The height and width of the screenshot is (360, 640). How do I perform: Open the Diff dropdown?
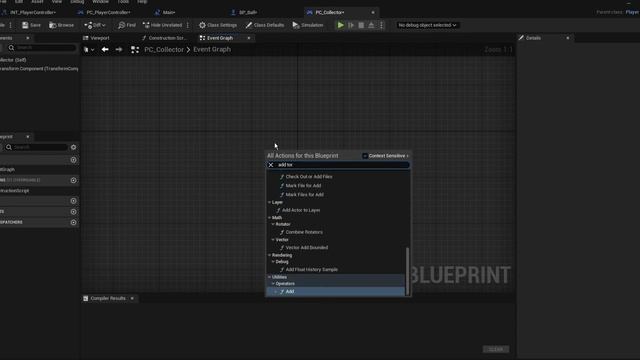pyautogui.click(x=95, y=25)
